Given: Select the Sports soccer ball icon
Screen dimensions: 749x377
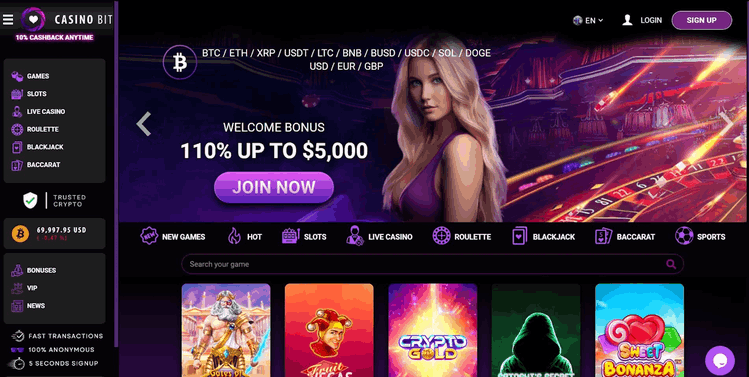Looking at the screenshot, I should tap(684, 236).
